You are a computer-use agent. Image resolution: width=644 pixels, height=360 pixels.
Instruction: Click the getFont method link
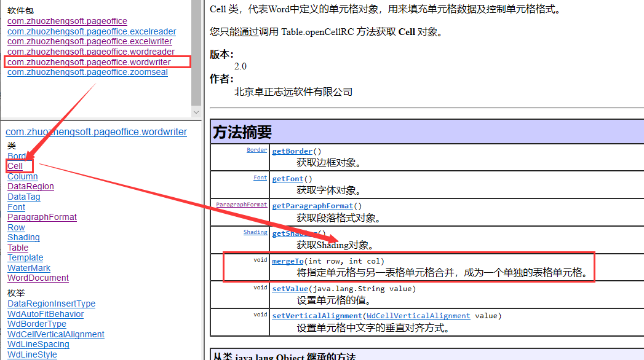pos(287,179)
